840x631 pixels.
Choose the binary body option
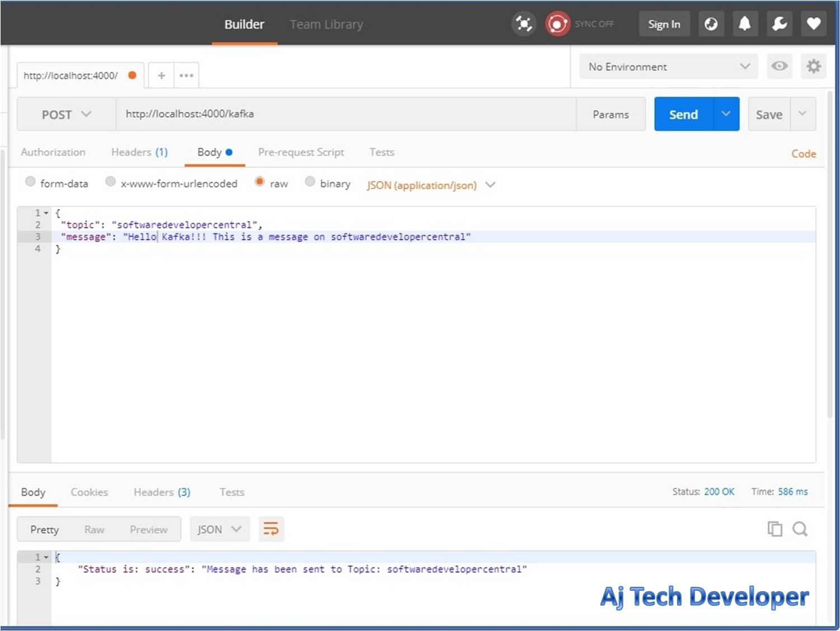[x=310, y=181]
